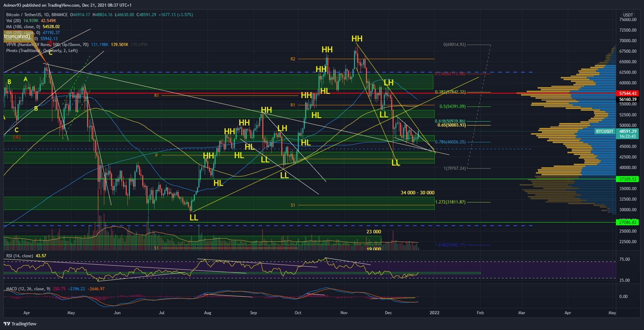Click the green 37305.52 price label
The height and width of the screenshot is (330, 644).
tap(627, 179)
